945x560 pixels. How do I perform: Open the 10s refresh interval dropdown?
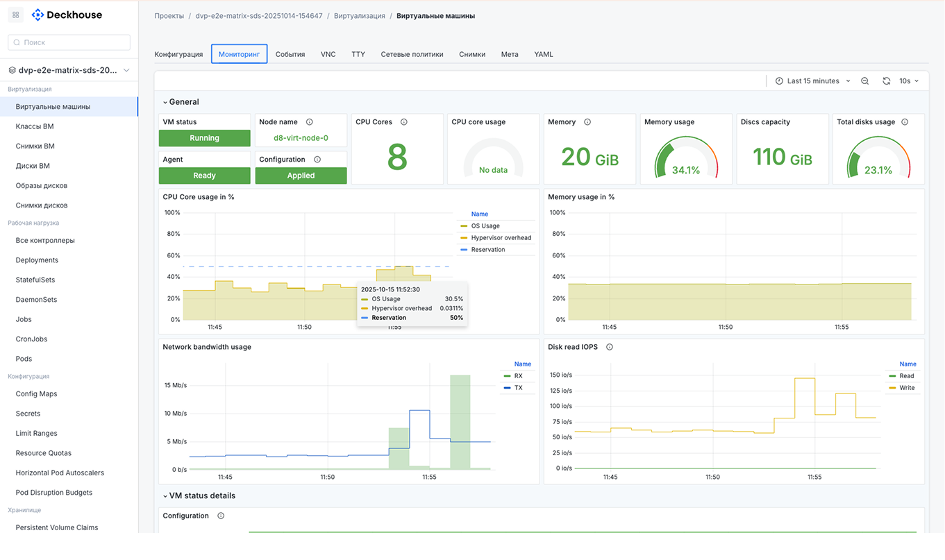(909, 81)
